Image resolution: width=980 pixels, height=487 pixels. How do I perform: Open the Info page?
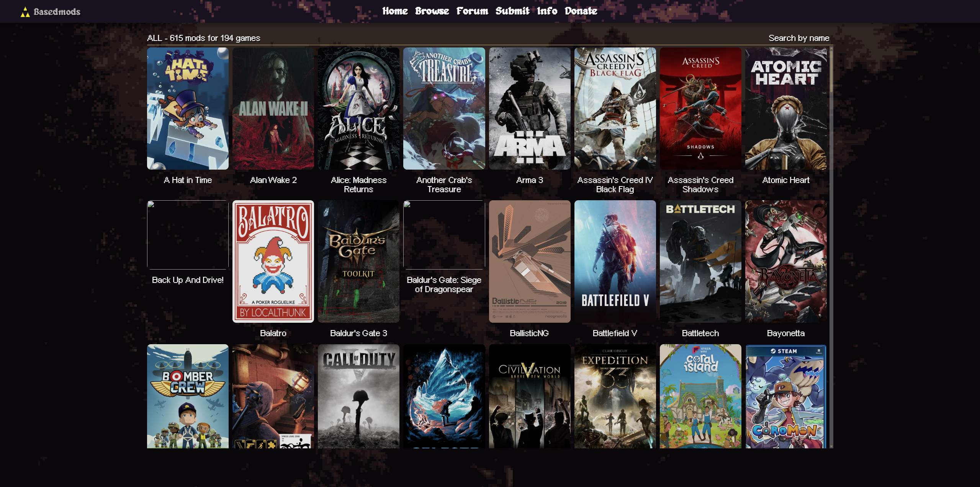[x=547, y=11]
